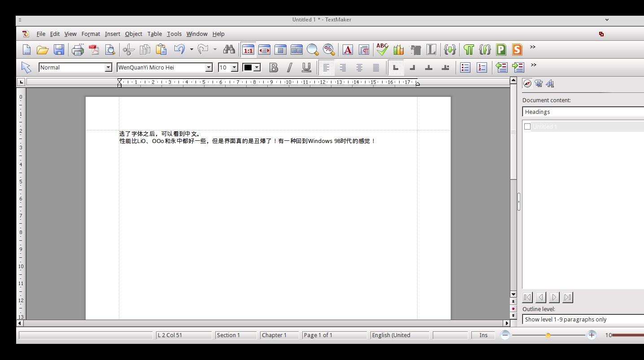Open paragraph formatting icon
Viewport: 644px width, 360px height.
tap(364, 49)
